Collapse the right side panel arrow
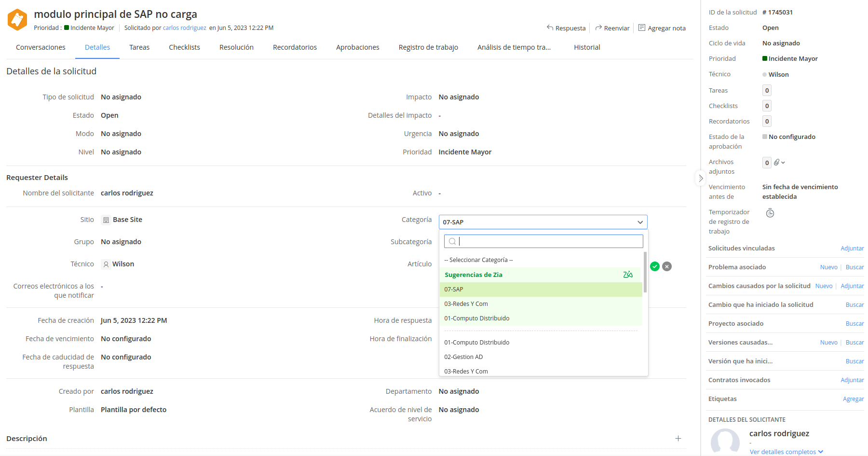868x456 pixels. tap(701, 178)
